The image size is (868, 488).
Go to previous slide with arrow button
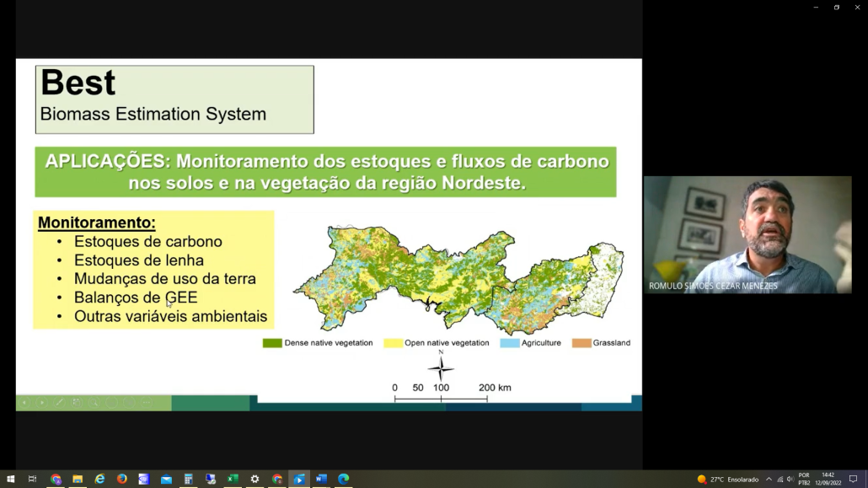[24, 403]
